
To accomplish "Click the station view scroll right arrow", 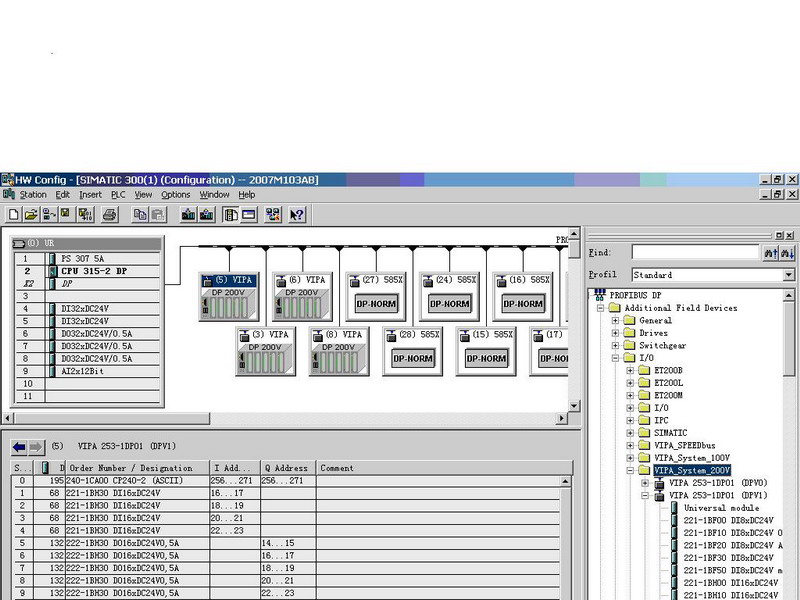I will pos(562,418).
